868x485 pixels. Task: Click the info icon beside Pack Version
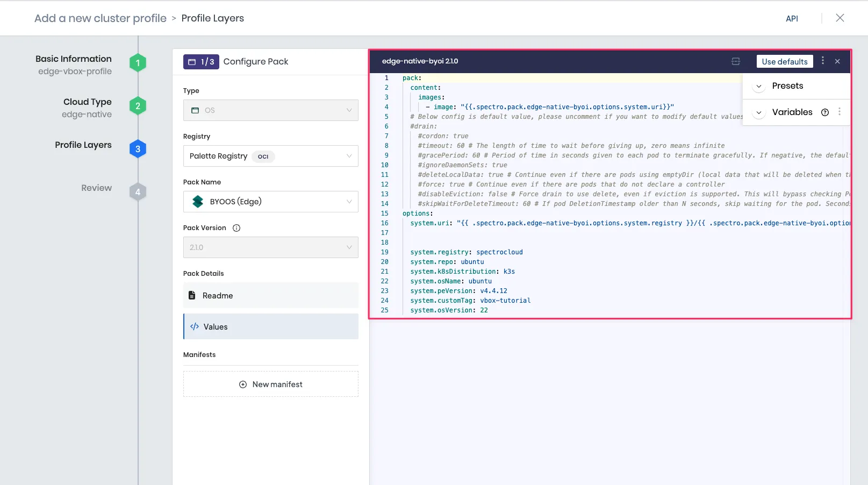[x=236, y=227]
